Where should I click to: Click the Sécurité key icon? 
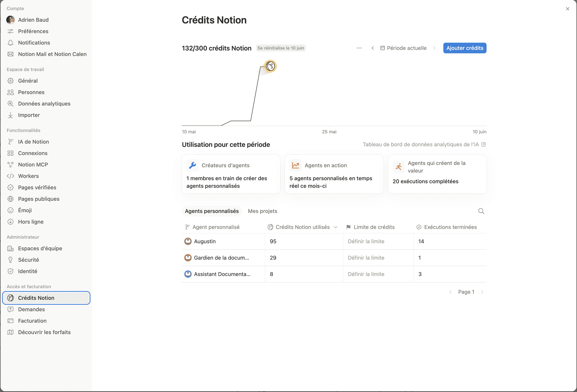pos(10,260)
